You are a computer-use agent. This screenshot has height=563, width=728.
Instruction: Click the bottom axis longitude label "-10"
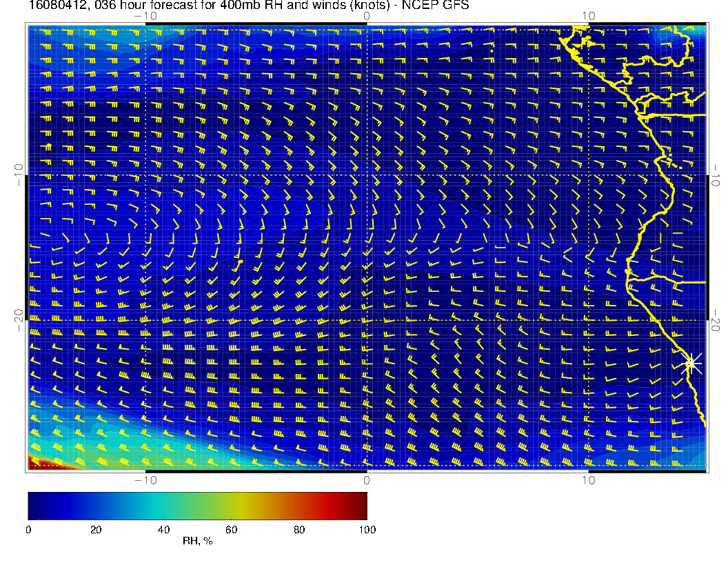coord(145,480)
